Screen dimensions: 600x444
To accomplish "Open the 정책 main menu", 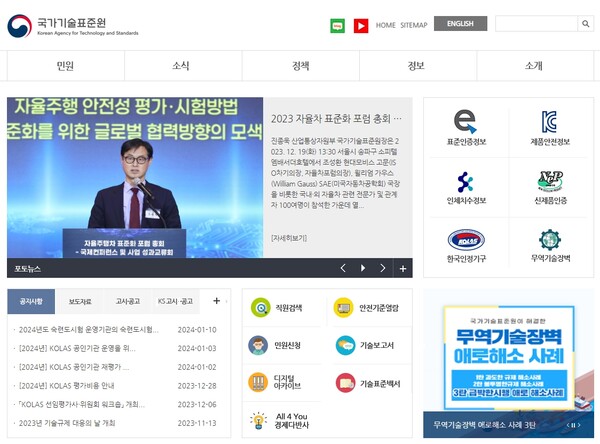I will pos(300,66).
